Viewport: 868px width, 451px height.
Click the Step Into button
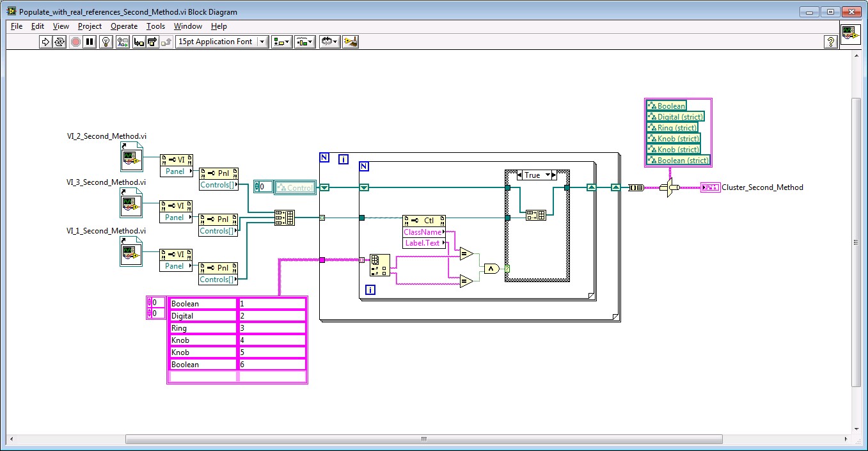(138, 42)
